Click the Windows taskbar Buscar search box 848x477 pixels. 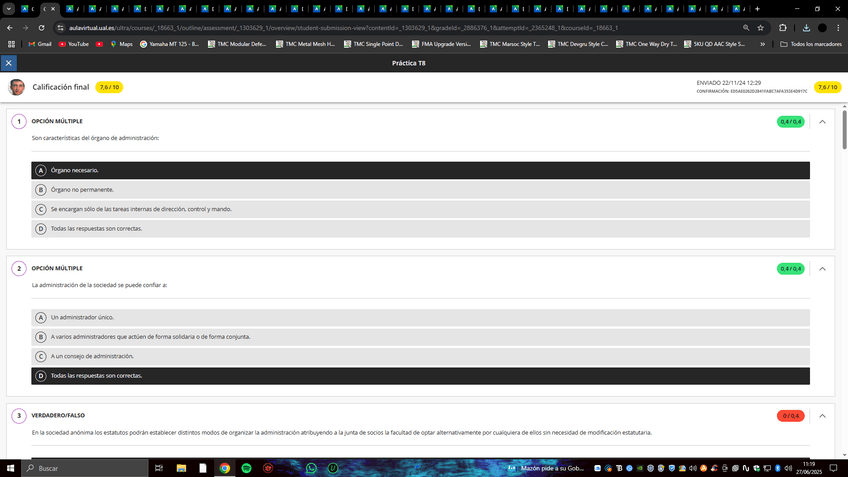pyautogui.click(x=85, y=468)
